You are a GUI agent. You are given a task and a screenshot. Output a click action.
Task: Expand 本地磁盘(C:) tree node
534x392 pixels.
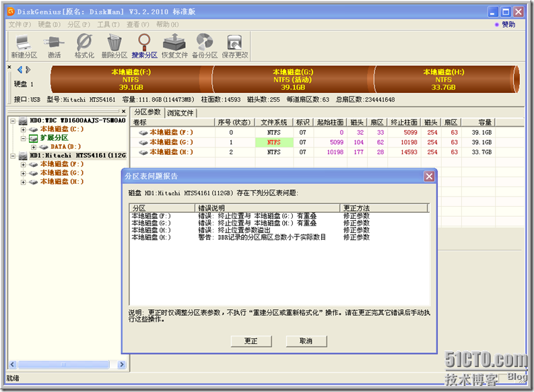[23, 130]
